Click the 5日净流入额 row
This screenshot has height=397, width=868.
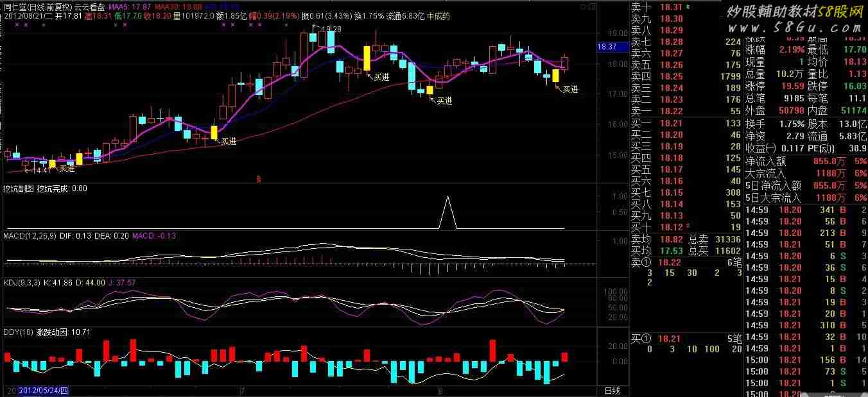pos(806,185)
